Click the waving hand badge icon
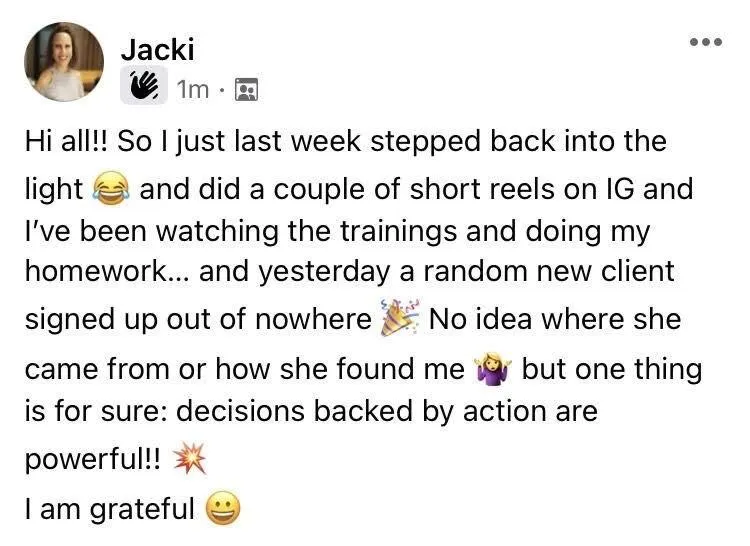The width and height of the screenshot is (750, 546). [144, 86]
